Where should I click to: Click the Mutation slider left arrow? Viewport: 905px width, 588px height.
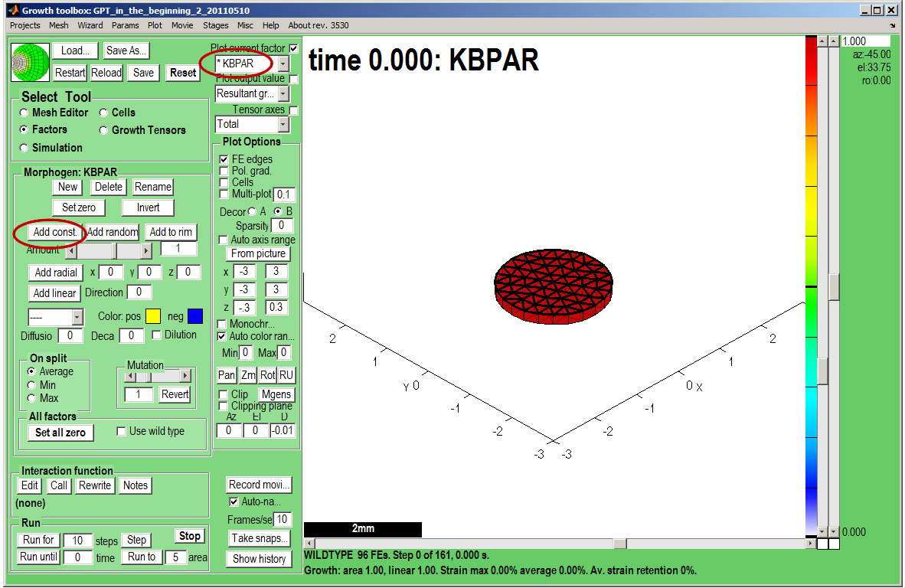(x=129, y=376)
